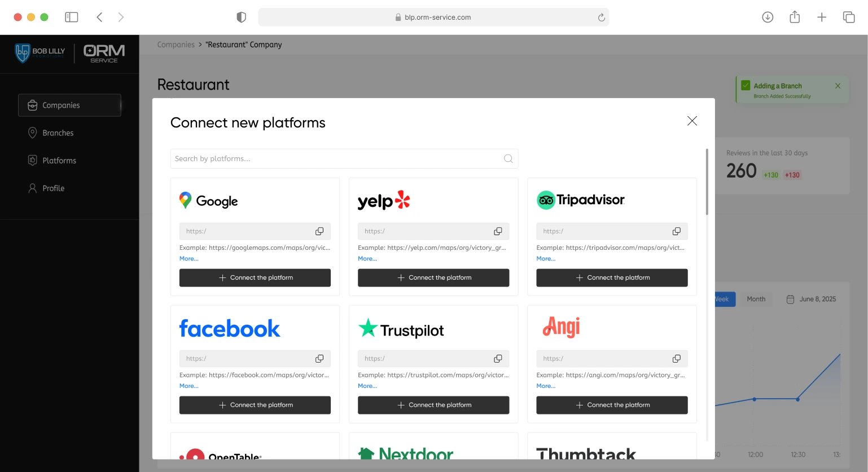Image resolution: width=868 pixels, height=472 pixels.
Task: Click the copy icon in Tripadvisor URL field
Action: [x=676, y=231]
